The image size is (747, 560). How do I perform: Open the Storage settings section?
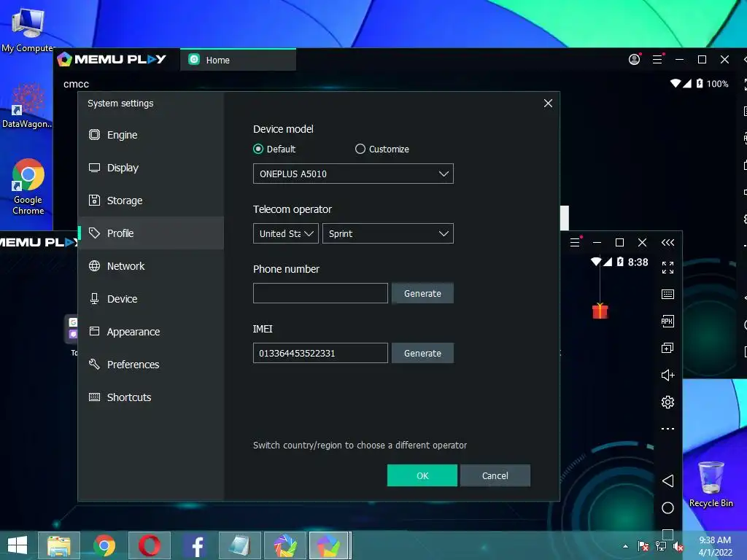click(151, 201)
